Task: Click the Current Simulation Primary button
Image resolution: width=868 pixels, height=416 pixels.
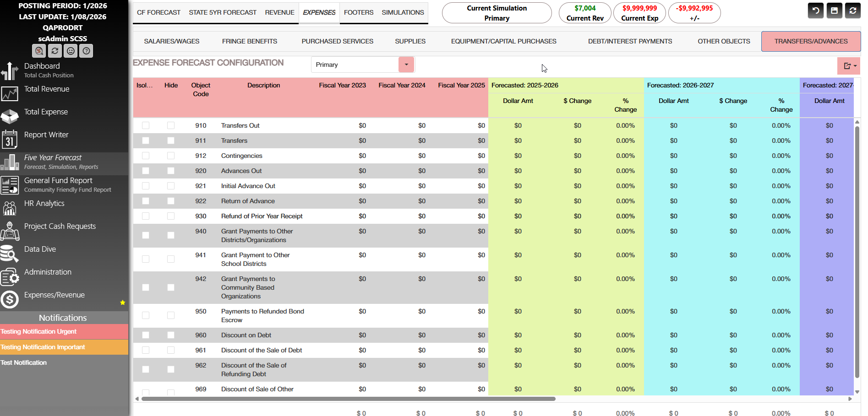Action: pos(497,13)
